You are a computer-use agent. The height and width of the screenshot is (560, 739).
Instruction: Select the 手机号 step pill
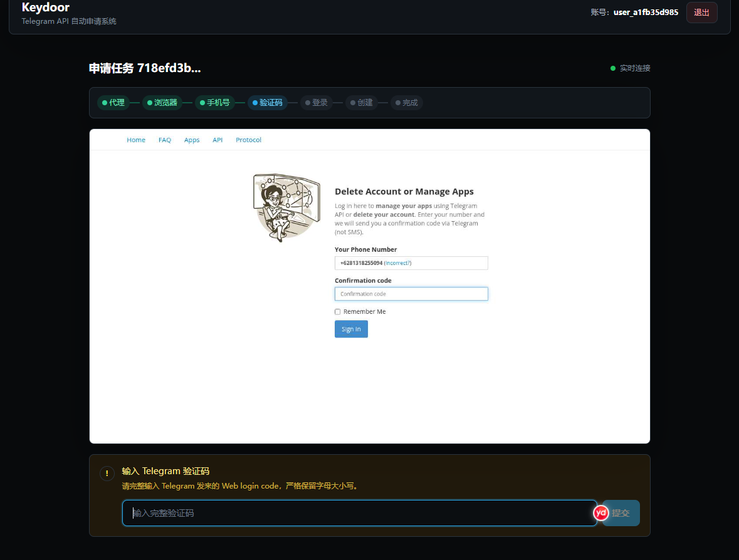[x=214, y=103]
